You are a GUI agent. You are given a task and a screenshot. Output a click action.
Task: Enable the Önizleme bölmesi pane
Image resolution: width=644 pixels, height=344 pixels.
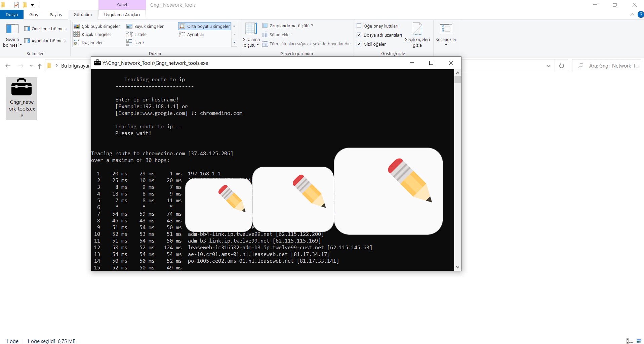click(45, 28)
